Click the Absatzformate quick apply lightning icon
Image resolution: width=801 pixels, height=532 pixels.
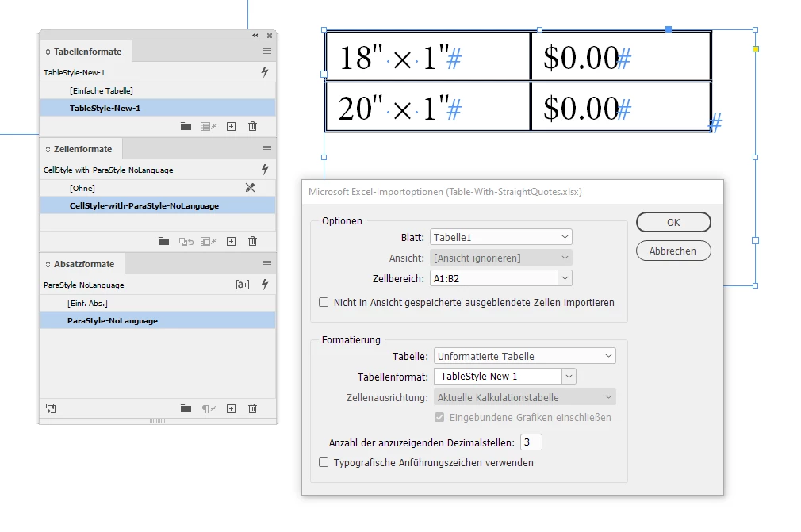tap(265, 285)
